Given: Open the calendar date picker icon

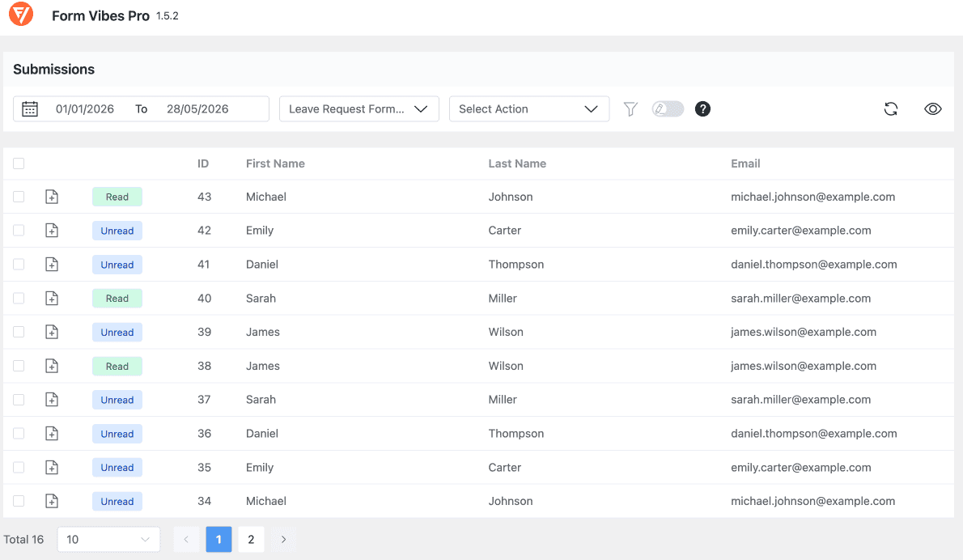Looking at the screenshot, I should (29, 109).
